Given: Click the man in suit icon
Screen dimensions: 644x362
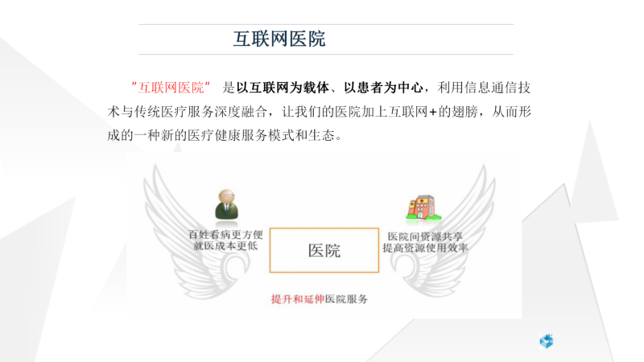Looking at the screenshot, I should [x=227, y=204].
